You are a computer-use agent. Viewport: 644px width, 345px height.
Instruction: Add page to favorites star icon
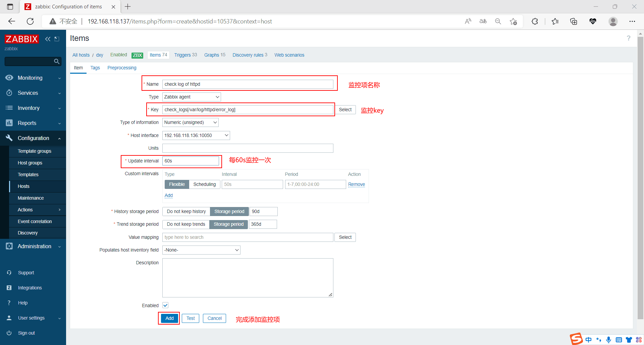pos(513,21)
